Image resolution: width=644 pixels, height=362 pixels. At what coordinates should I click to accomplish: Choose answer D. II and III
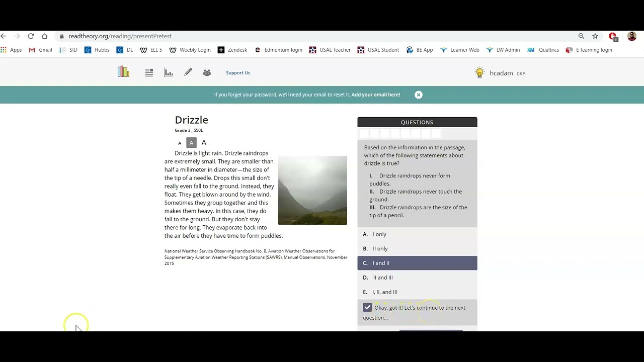pyautogui.click(x=417, y=278)
